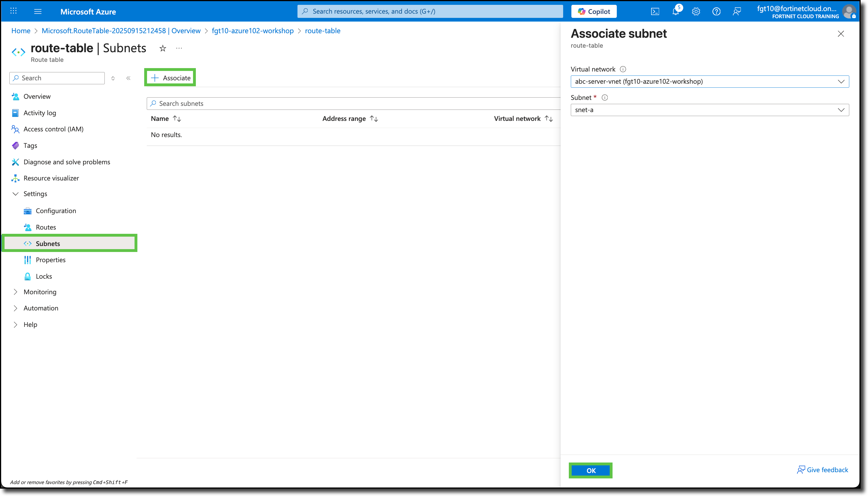This screenshot has width=868, height=496.
Task: Select Routes in the sidebar
Action: pyautogui.click(x=46, y=227)
